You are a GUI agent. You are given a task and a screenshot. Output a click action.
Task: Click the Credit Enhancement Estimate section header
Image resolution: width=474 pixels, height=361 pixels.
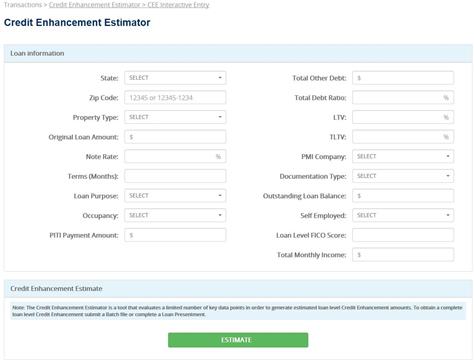[x=238, y=289]
